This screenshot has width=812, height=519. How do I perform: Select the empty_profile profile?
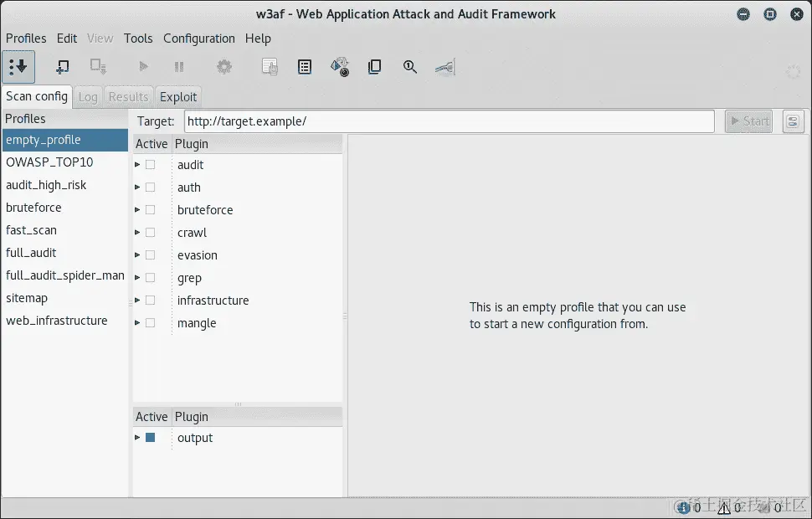coord(65,140)
